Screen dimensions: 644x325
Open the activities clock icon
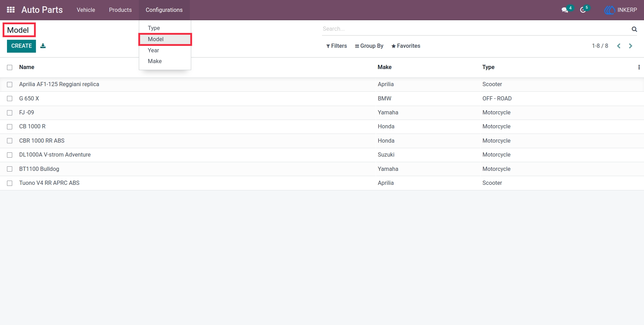[583, 10]
